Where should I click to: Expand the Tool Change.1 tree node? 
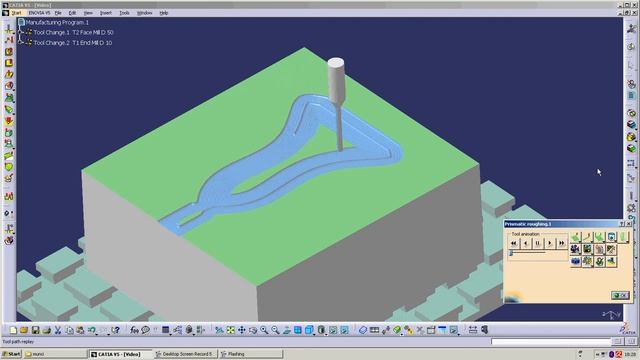21,32
